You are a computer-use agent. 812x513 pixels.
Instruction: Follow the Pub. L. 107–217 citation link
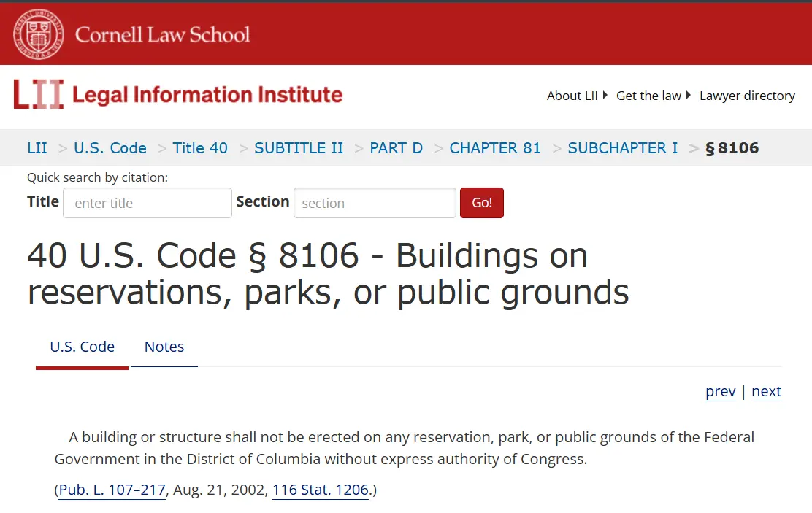coord(112,490)
